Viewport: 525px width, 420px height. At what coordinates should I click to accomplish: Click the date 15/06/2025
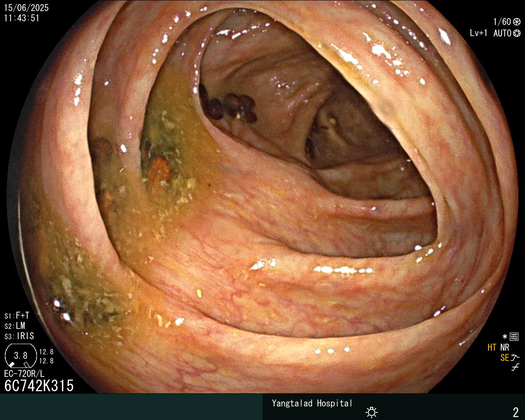click(26, 8)
